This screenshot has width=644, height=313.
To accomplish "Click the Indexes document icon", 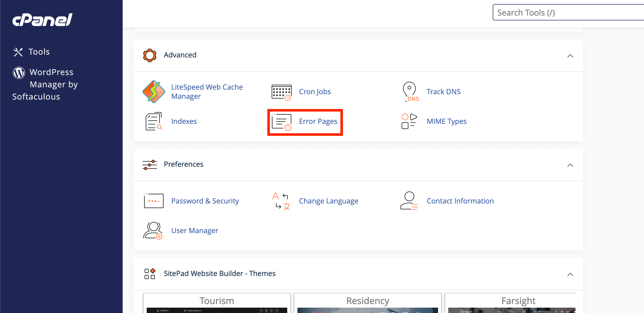I will pyautogui.click(x=154, y=121).
